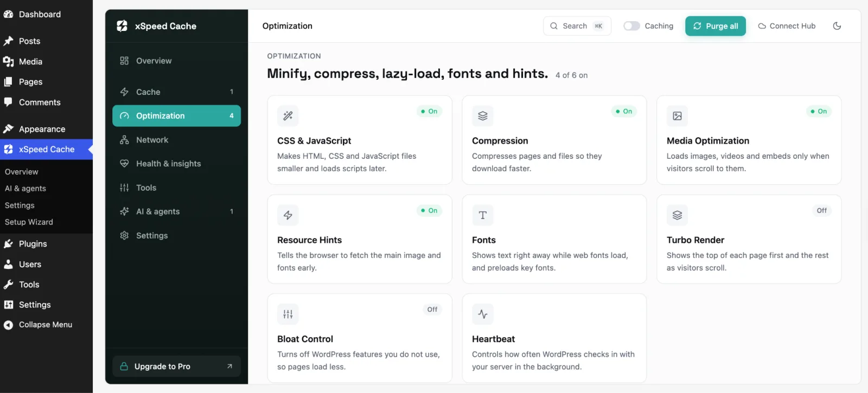
Task: Click the Optimization page title in header
Action: click(288, 26)
